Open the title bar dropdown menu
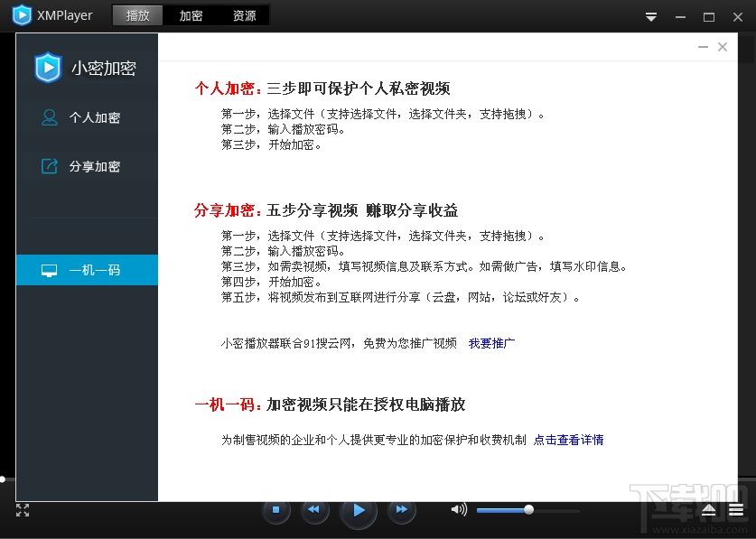 (x=651, y=16)
